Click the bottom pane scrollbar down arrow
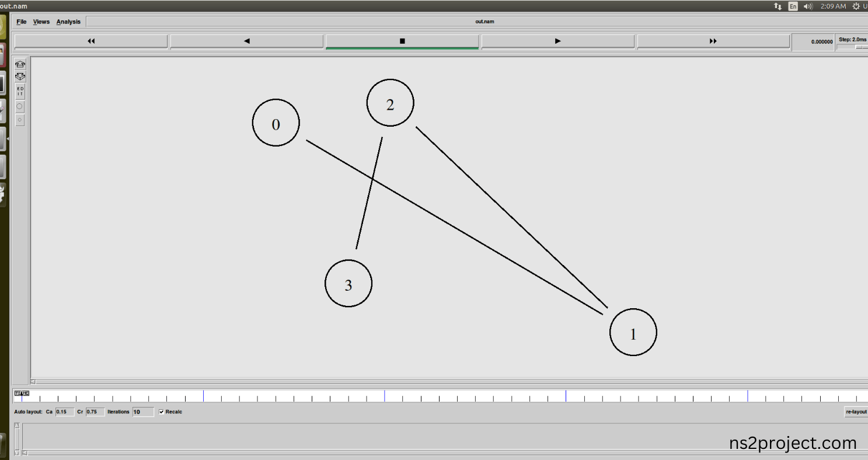The width and height of the screenshot is (868, 460). coord(17,452)
